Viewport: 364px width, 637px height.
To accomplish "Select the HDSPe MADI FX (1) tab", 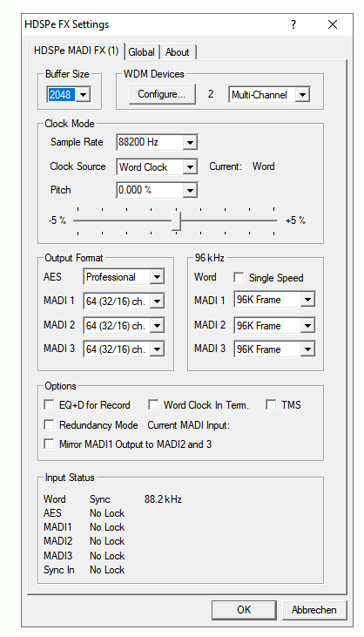I will point(77,51).
